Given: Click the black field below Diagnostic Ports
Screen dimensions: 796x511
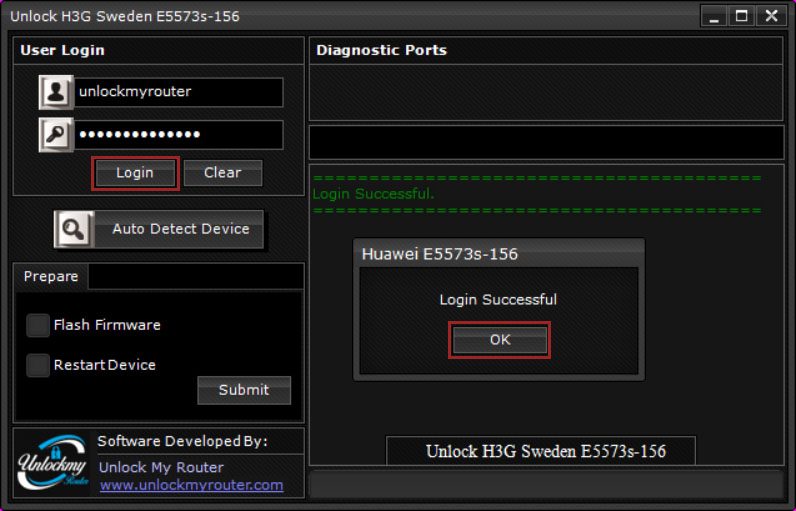Looking at the screenshot, I should [x=546, y=142].
